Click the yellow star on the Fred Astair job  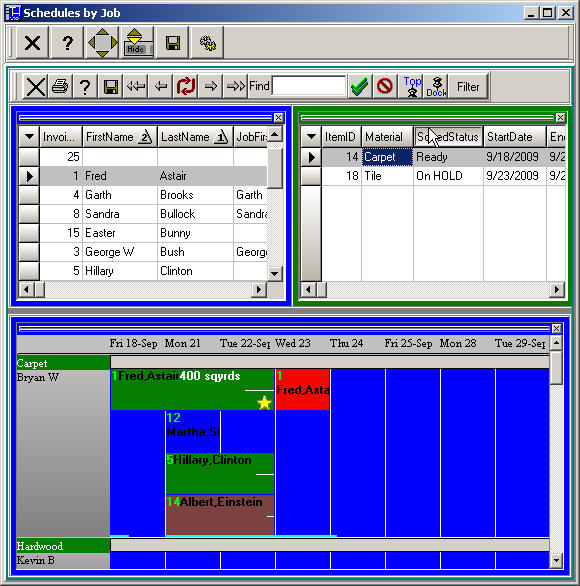(264, 403)
